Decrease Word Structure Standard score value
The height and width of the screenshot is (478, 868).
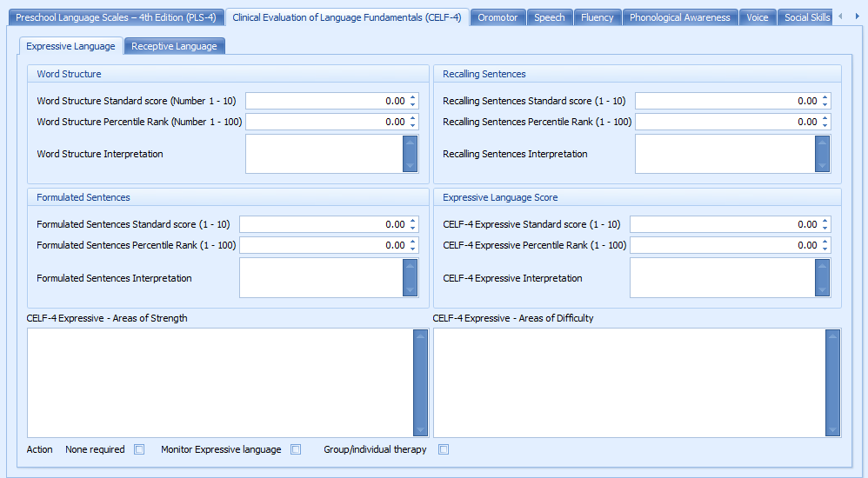click(412, 104)
